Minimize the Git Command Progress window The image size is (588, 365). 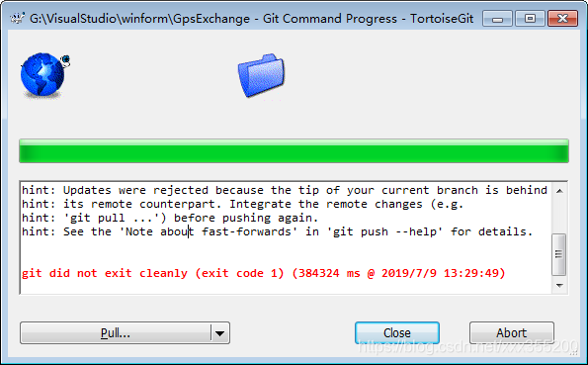[x=498, y=19]
